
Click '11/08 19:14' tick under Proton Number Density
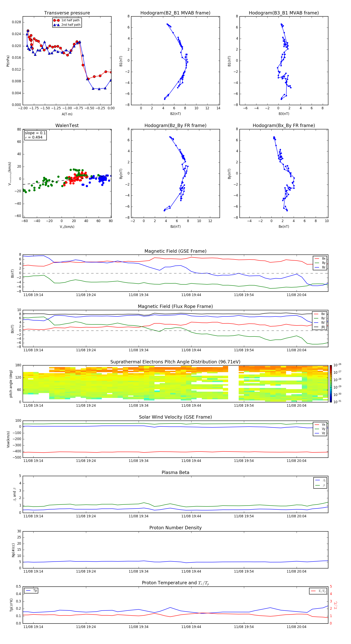(33, 571)
